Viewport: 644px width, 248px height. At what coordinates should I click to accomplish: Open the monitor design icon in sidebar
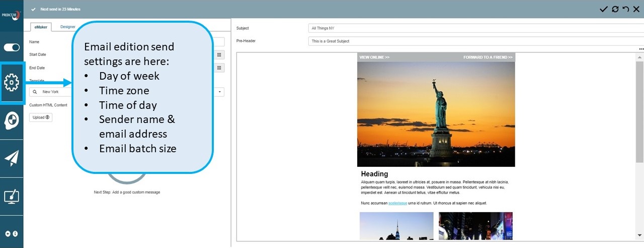click(x=12, y=196)
